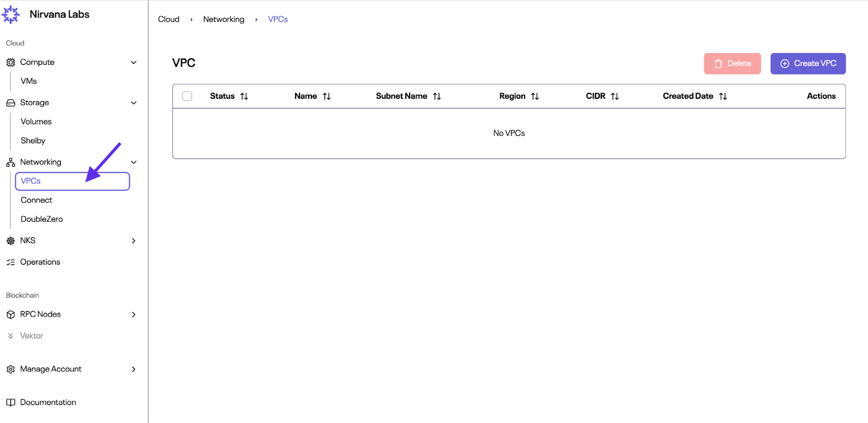The image size is (868, 423).
Task: Sort by Created Date arrows icon
Action: tap(723, 96)
